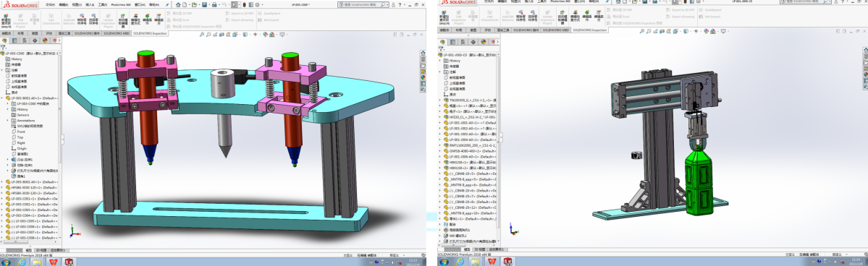
Task: Expand the LP-003-B001-A0 component in the left tree
Action: tap(1, 98)
